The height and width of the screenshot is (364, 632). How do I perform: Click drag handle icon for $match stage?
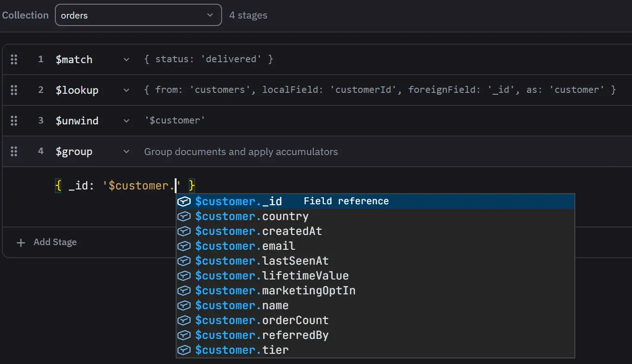point(14,59)
